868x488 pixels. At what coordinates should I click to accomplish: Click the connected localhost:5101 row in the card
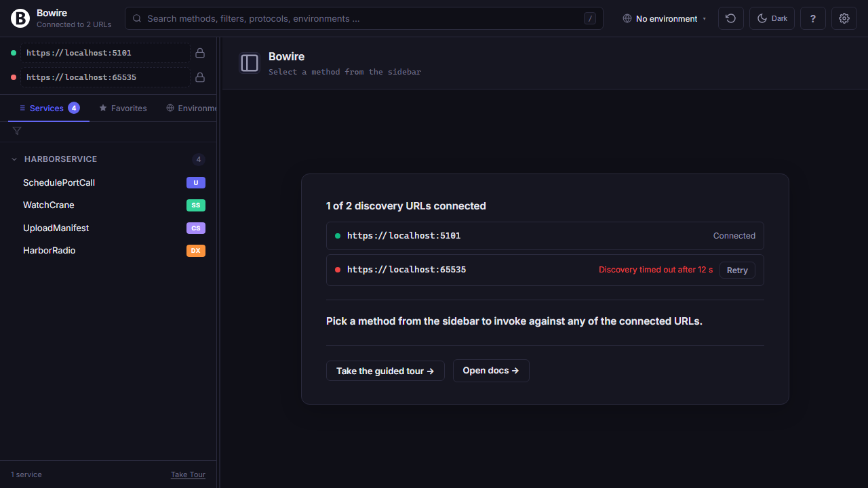point(545,236)
